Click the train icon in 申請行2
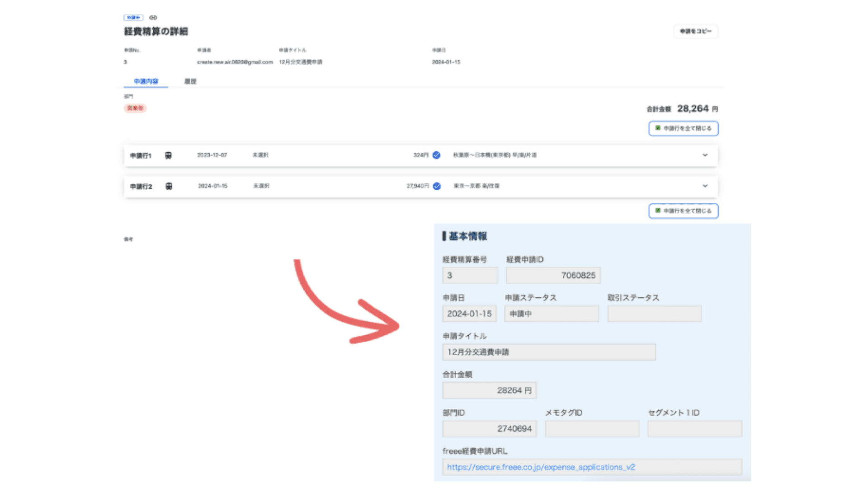Image resolution: width=868 pixels, height=488 pixels. pos(169,186)
